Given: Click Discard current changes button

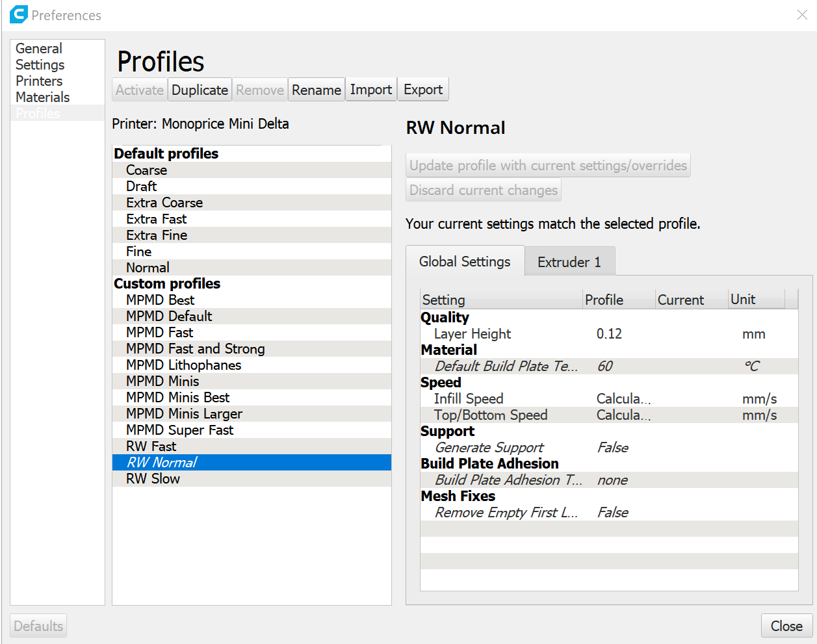Looking at the screenshot, I should 484,190.
